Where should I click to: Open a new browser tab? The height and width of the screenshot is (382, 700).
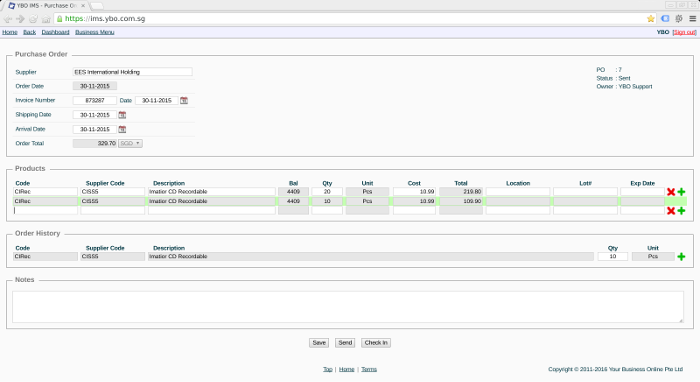point(97,6)
